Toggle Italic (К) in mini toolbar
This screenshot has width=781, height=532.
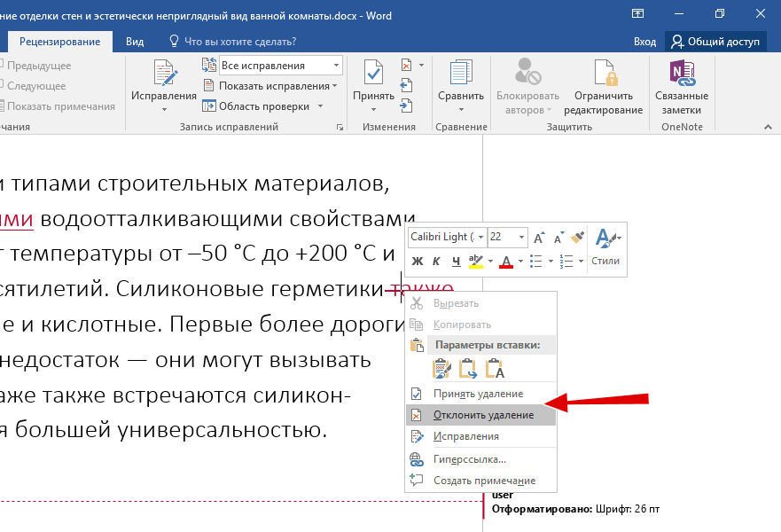coord(436,261)
